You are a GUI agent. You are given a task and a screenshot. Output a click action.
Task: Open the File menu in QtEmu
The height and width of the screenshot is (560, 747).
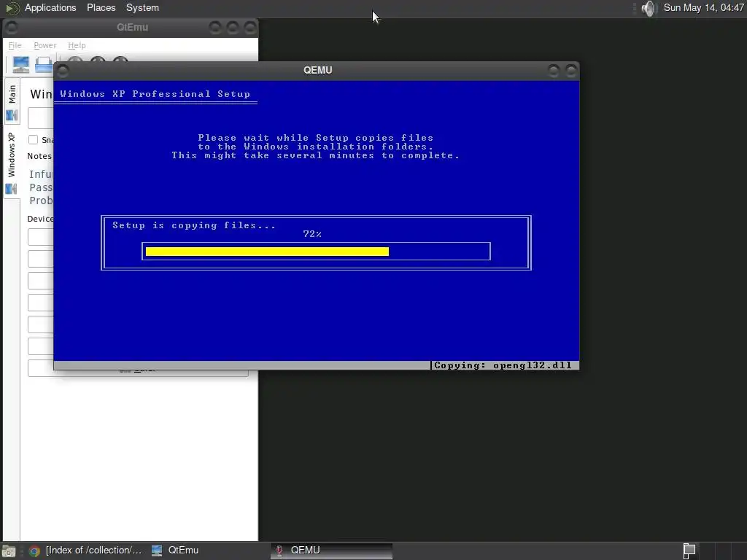pos(15,45)
